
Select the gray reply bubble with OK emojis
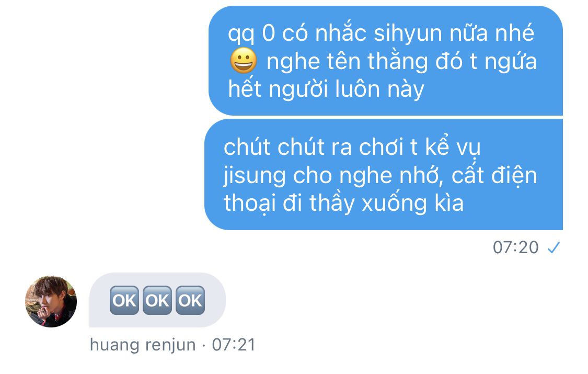pos(157,300)
